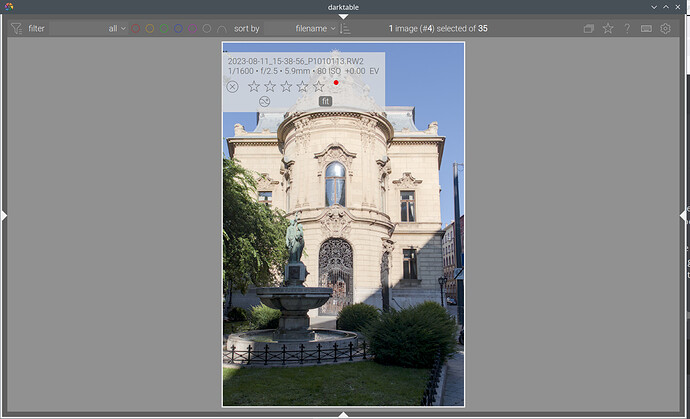This screenshot has height=419, width=690.
Task: Open the help question mark icon
Action: 627,29
